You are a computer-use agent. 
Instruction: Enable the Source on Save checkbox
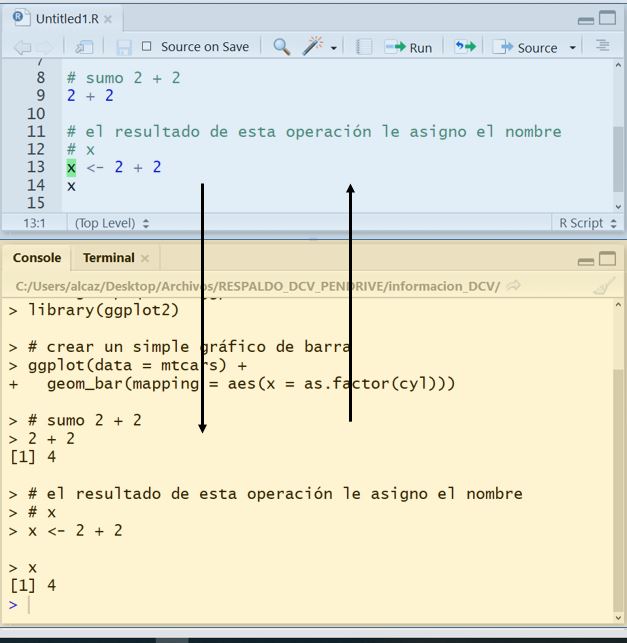point(147,47)
